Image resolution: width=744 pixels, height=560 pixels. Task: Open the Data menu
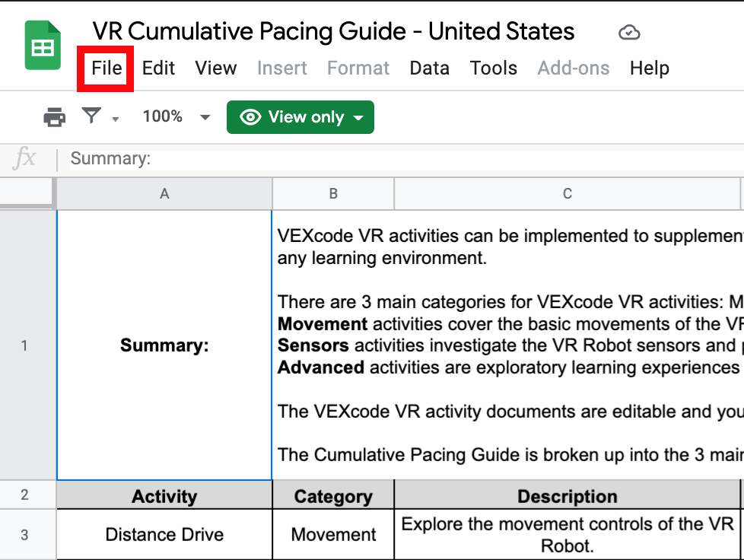(x=429, y=68)
